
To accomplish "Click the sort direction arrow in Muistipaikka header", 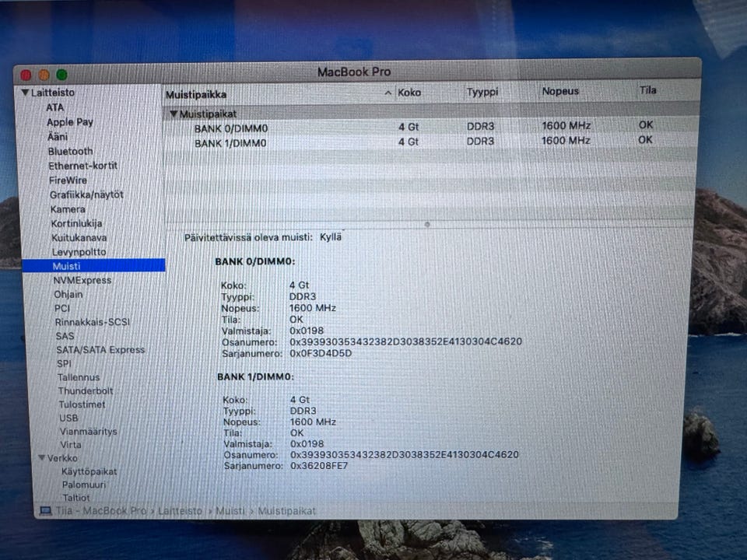I will point(388,93).
